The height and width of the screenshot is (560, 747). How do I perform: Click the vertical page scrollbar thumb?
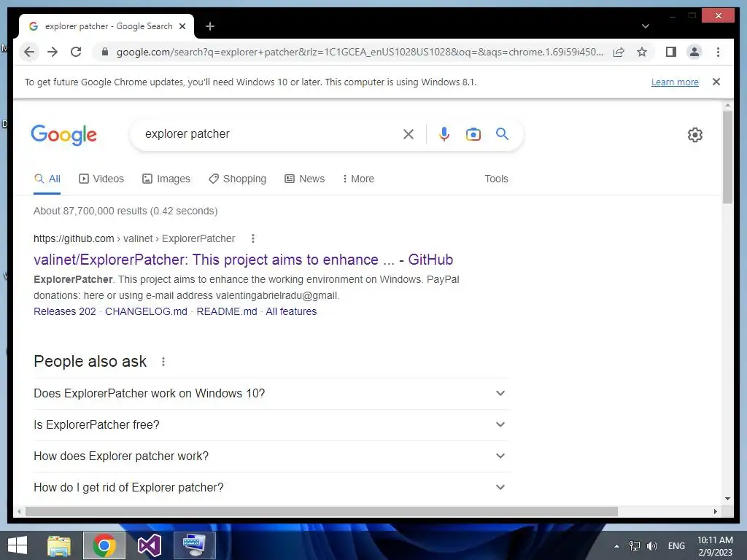727,157
